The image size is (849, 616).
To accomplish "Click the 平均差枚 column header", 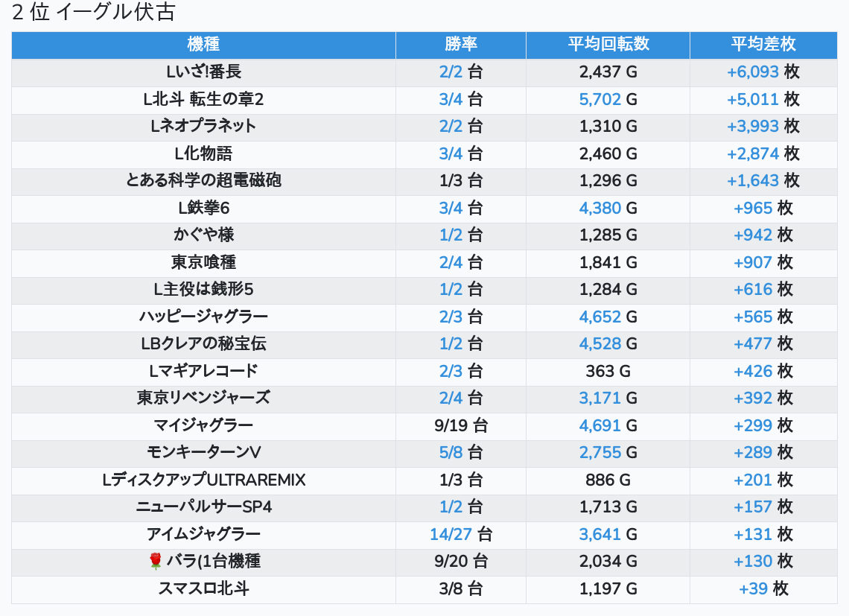I will point(763,45).
